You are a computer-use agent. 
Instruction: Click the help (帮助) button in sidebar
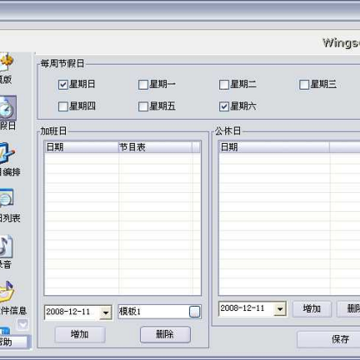[14, 342]
